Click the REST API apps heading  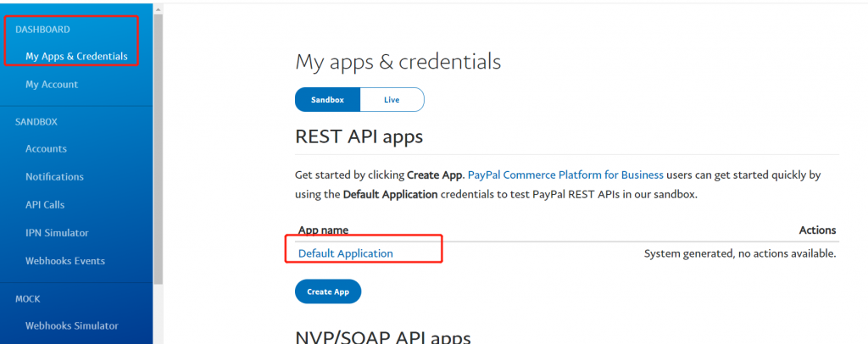pyautogui.click(x=359, y=136)
